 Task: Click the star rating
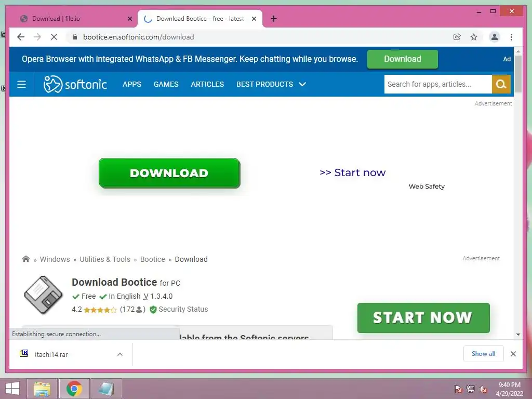100,310
